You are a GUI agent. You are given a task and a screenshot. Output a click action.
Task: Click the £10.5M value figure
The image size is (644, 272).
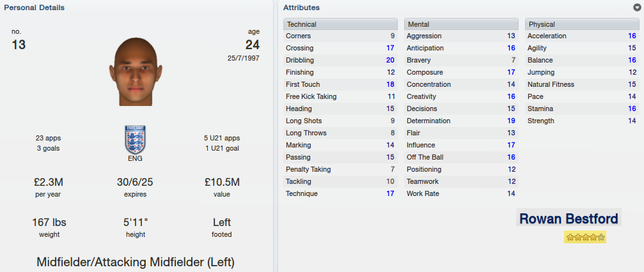[222, 182]
